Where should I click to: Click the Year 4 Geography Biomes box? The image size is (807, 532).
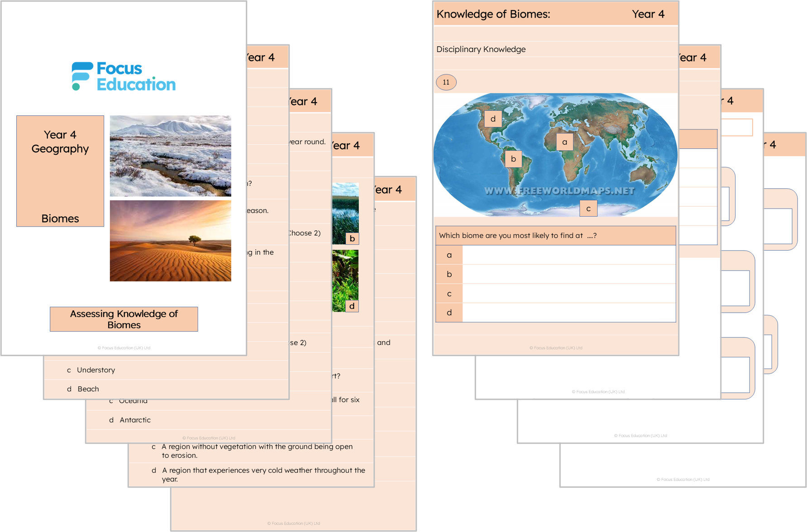pyautogui.click(x=60, y=171)
